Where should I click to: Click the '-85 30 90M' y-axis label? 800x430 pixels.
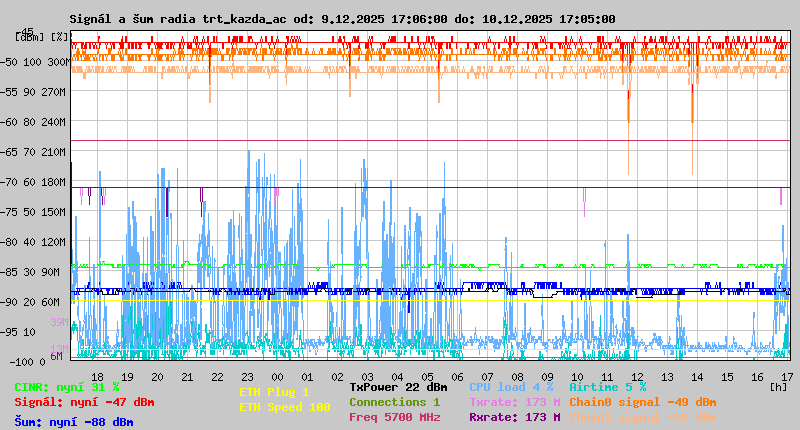[x=30, y=272]
